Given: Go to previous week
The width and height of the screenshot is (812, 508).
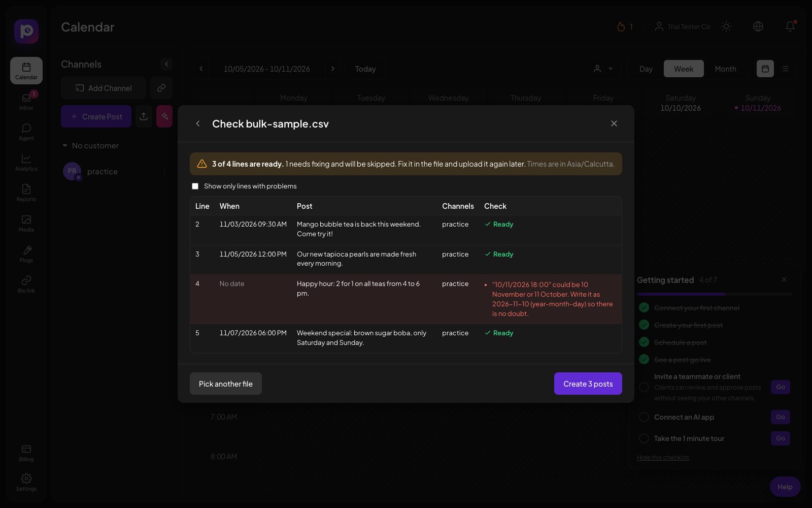Looking at the screenshot, I should [x=201, y=69].
